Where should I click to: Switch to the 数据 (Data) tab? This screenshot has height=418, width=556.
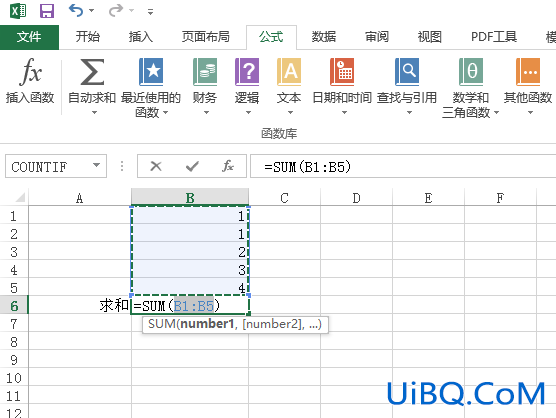[x=324, y=37]
